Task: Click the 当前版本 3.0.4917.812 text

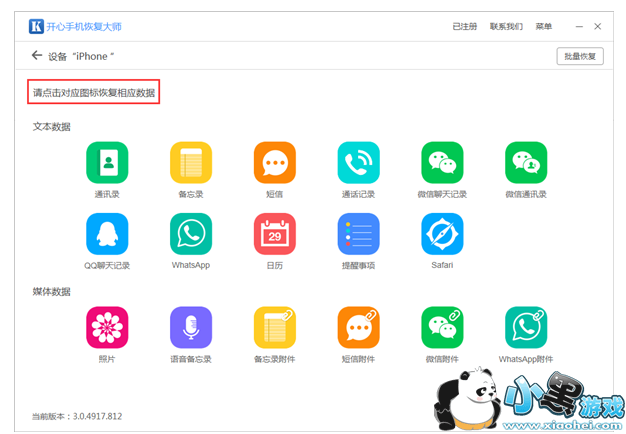Action: pyautogui.click(x=77, y=416)
